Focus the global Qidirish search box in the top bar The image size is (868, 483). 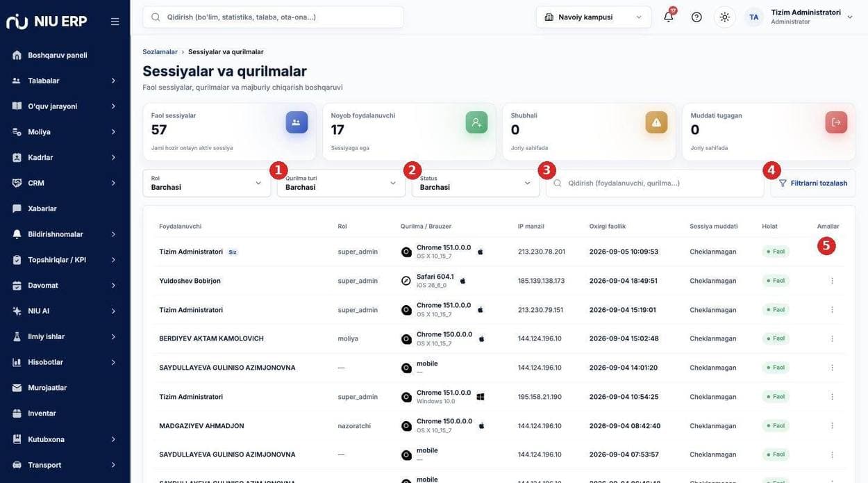click(x=273, y=17)
